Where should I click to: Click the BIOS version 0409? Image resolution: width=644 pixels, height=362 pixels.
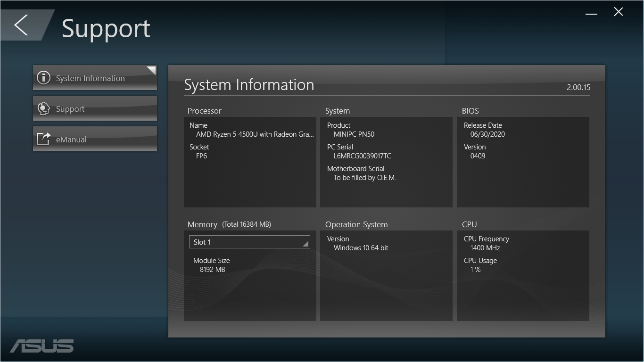click(478, 156)
